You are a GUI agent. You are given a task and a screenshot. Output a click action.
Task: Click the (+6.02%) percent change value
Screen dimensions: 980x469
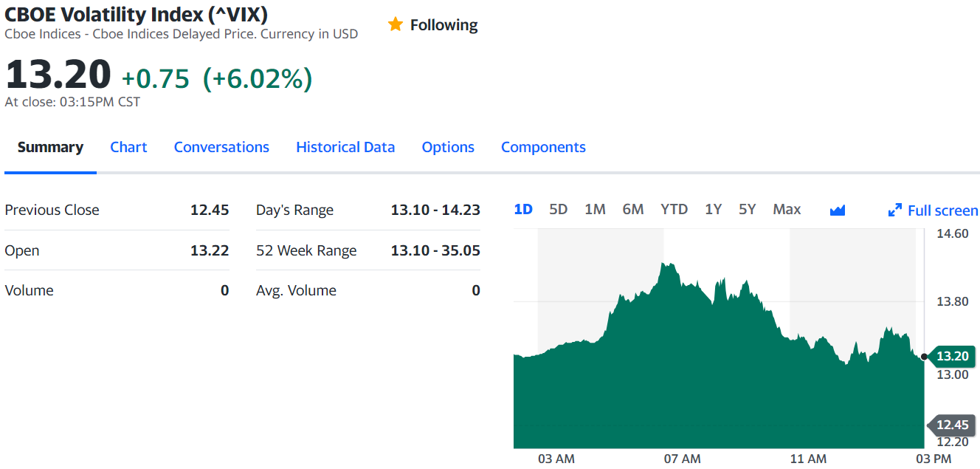[x=258, y=78]
